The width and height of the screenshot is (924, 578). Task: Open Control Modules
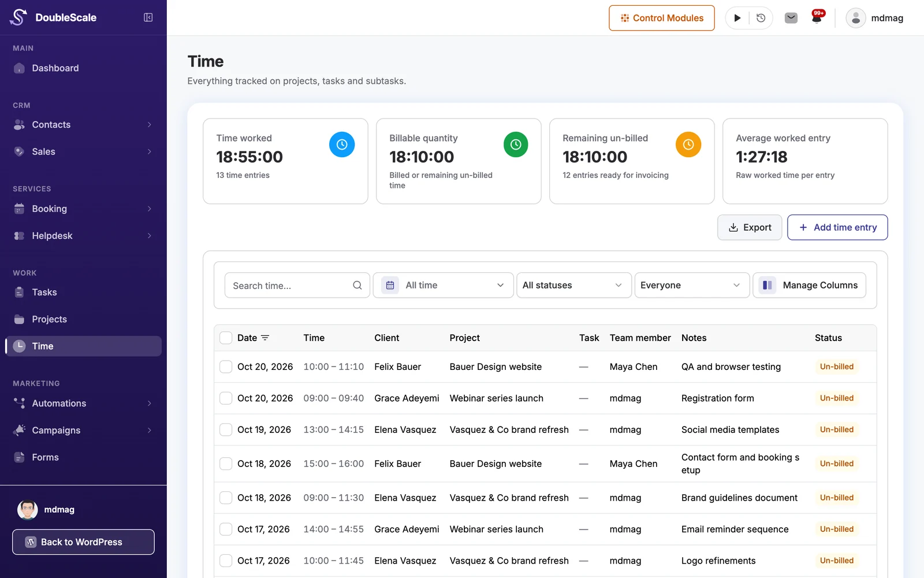pyautogui.click(x=662, y=18)
